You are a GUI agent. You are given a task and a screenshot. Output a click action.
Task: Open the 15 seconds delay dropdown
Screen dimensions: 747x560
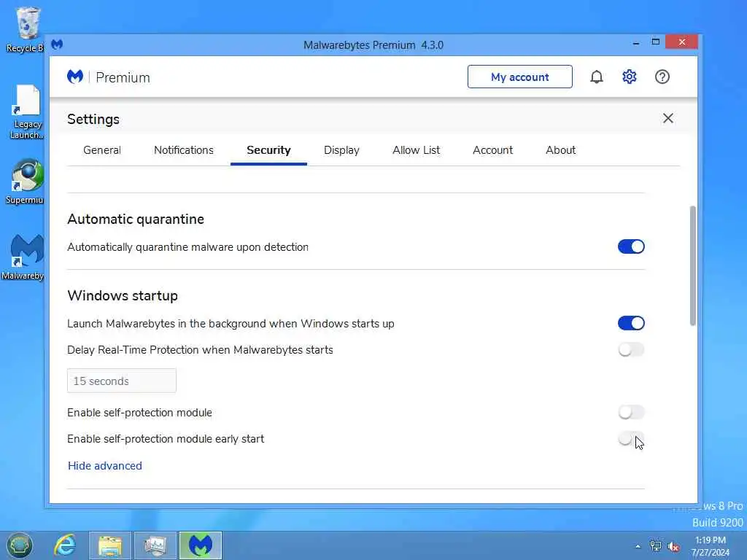click(122, 381)
